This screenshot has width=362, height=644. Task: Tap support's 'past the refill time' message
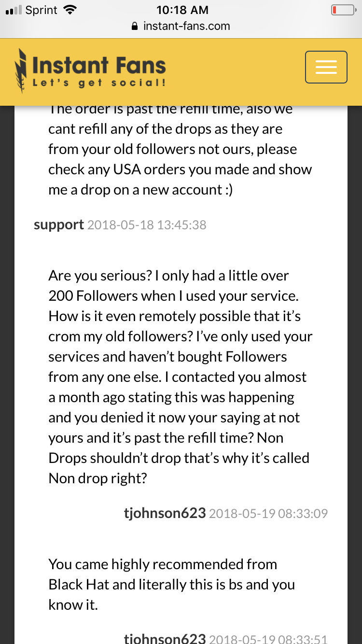pyautogui.click(x=180, y=149)
